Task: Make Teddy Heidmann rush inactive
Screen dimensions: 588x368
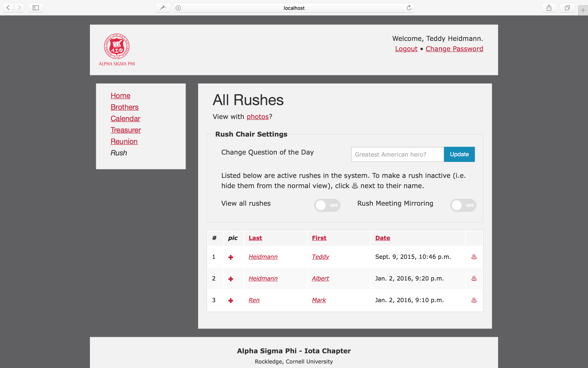Action: point(474,257)
